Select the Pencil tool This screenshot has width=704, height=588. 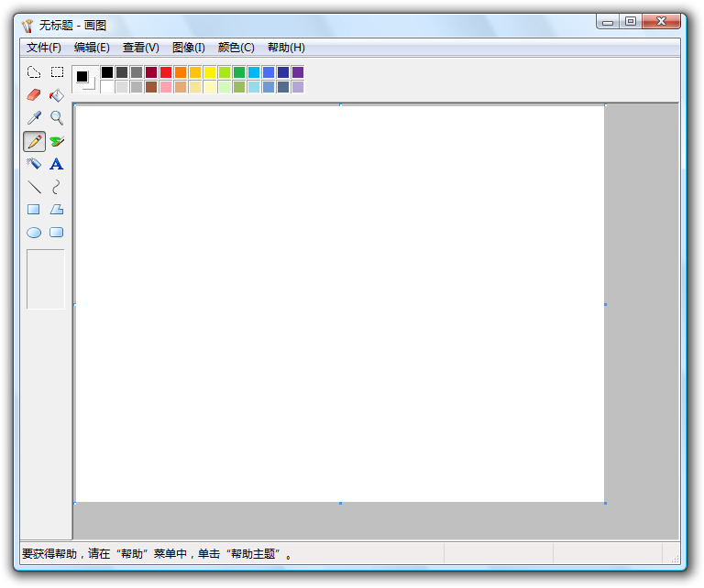pos(34,141)
